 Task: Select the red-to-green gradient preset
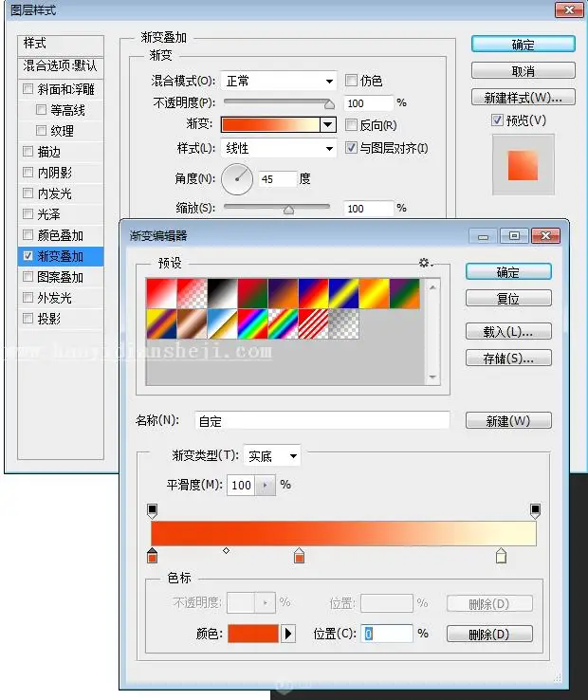click(252, 294)
